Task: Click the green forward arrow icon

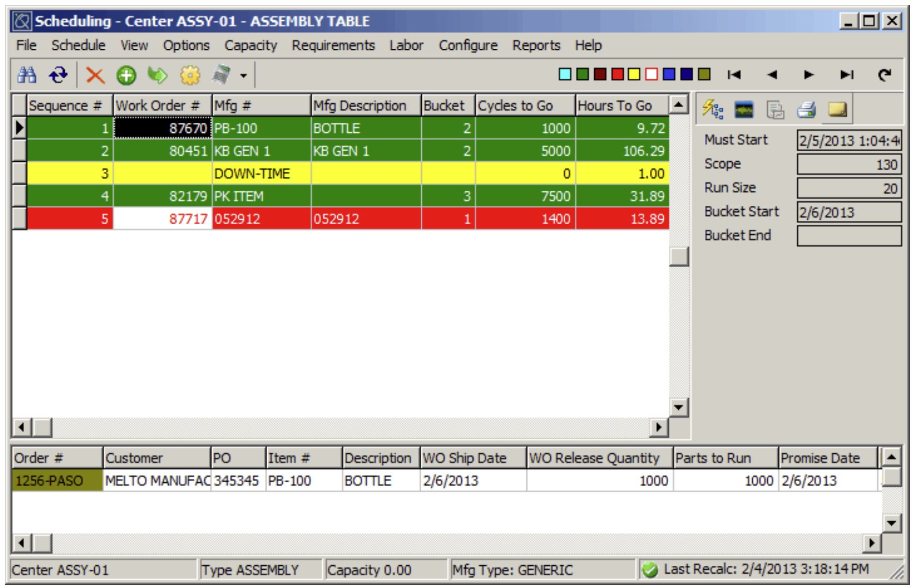Action: pos(158,75)
